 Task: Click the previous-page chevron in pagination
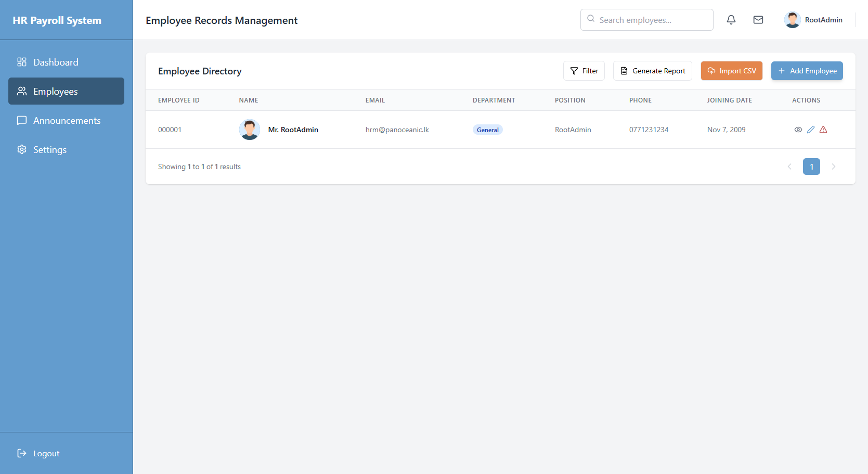point(789,166)
